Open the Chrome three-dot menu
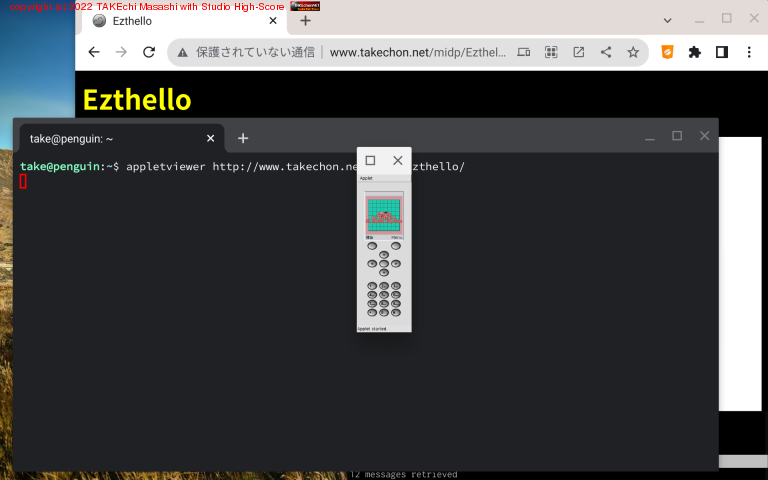The image size is (768, 480). tap(748, 53)
